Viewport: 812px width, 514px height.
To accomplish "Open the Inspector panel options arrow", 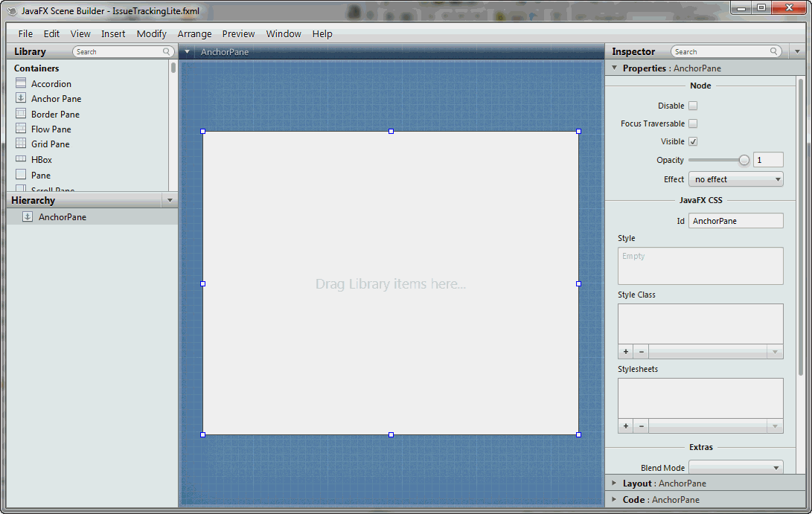I will [798, 51].
